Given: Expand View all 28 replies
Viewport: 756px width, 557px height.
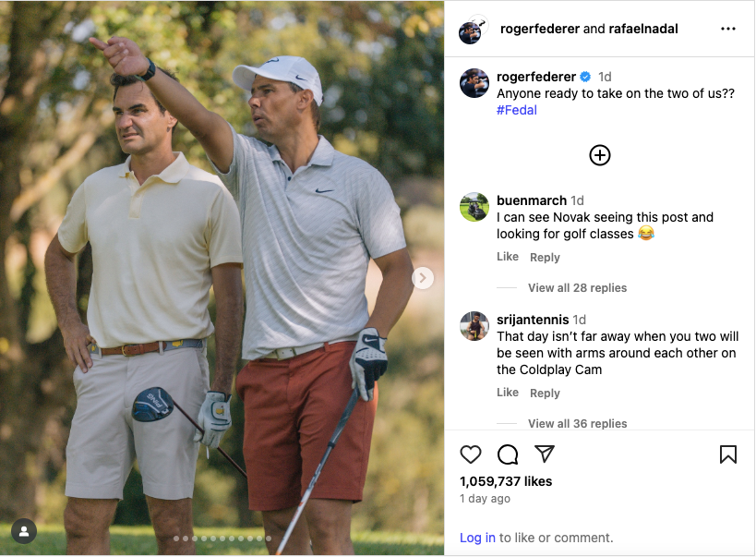Looking at the screenshot, I should 577,288.
